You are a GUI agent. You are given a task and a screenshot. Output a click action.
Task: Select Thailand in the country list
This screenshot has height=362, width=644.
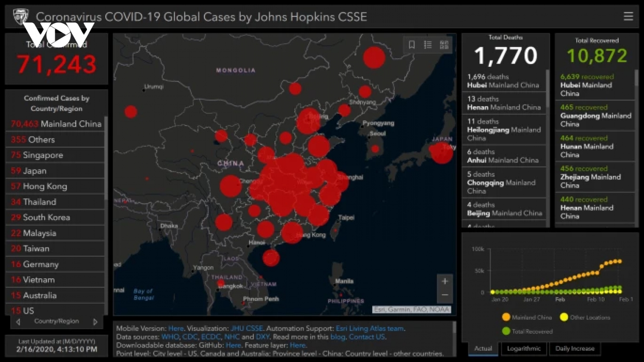(x=55, y=202)
